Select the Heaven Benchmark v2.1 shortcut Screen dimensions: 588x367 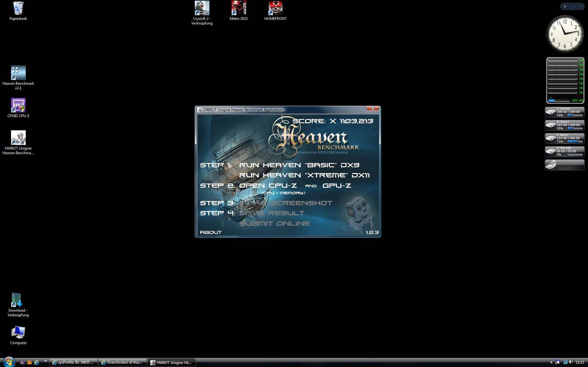[x=18, y=78]
